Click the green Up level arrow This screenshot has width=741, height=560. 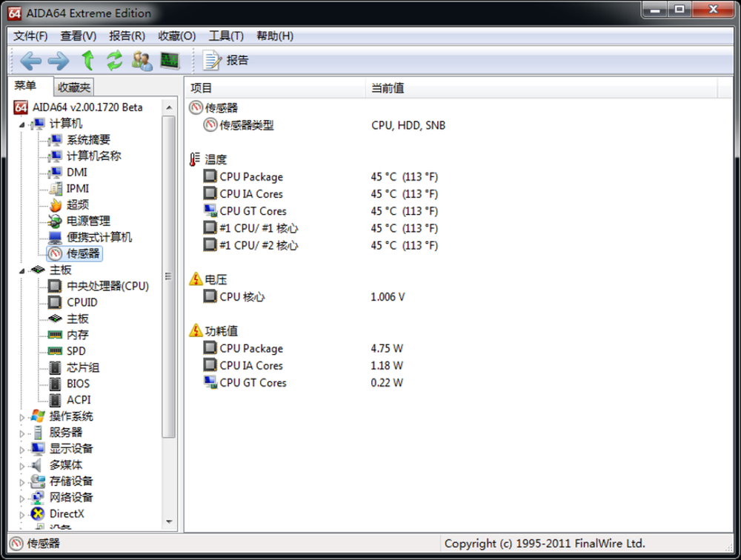click(88, 61)
